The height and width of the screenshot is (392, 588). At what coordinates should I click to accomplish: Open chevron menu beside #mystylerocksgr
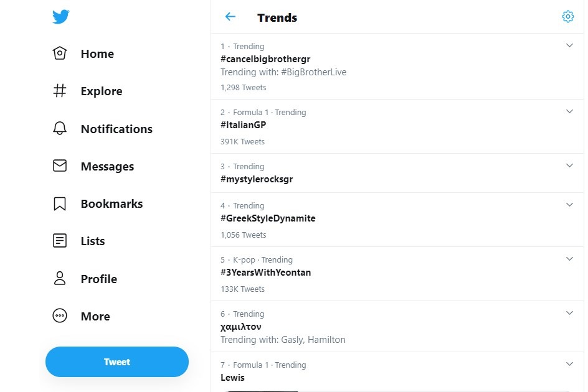pos(569,166)
